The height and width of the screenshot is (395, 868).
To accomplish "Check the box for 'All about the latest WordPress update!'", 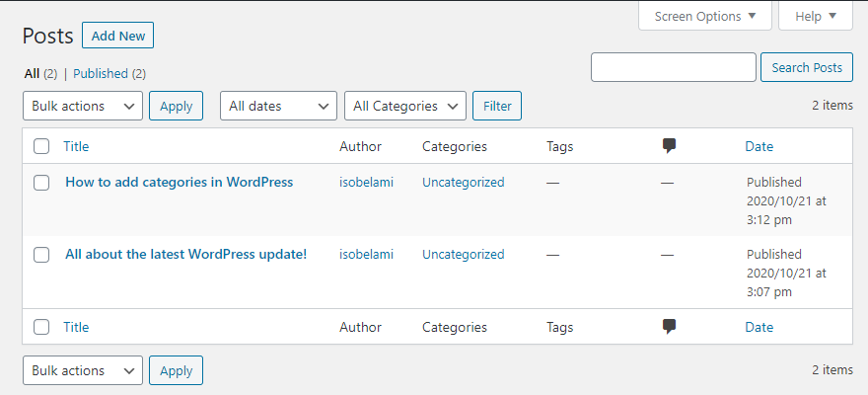I will pos(41,255).
